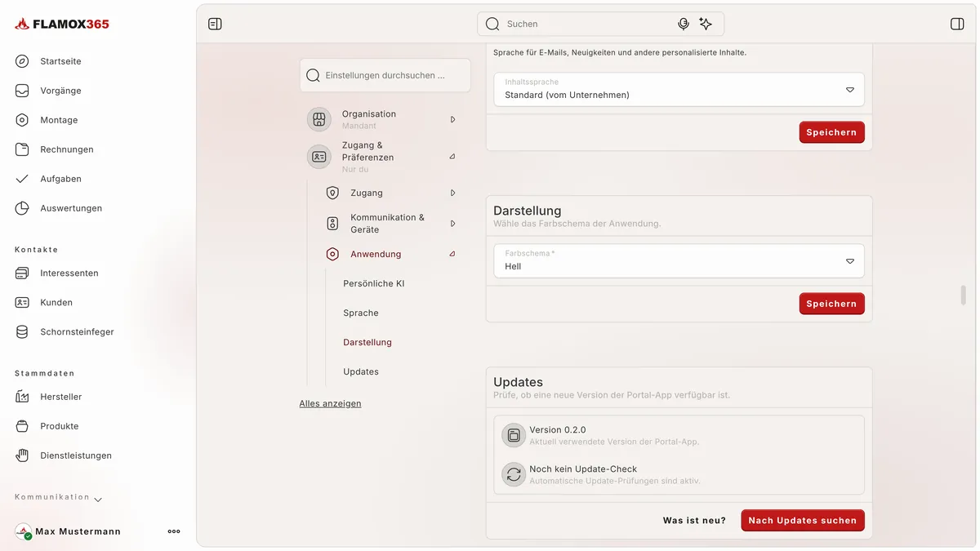Click the three-dots menu beside Max Mustermann
This screenshot has width=980, height=551.
click(x=174, y=531)
